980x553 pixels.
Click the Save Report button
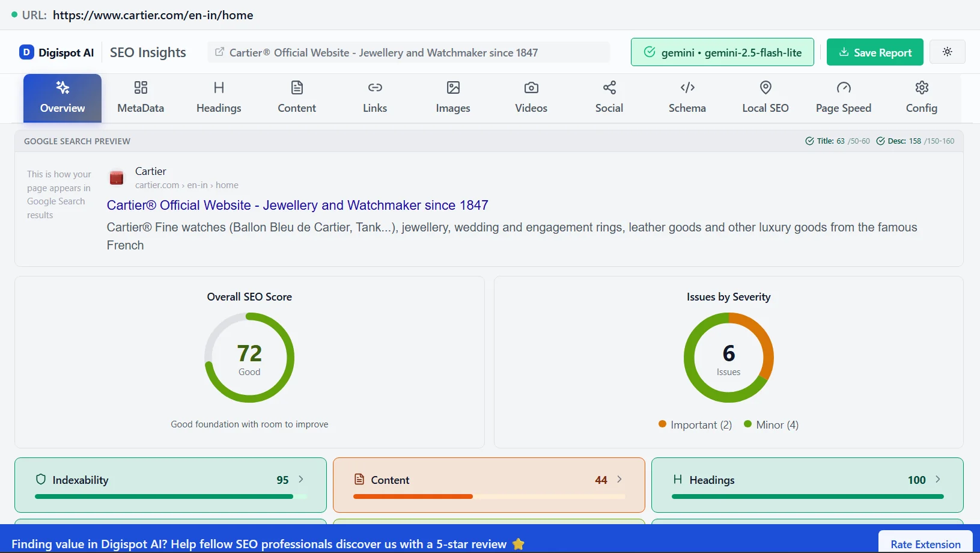pyautogui.click(x=875, y=52)
